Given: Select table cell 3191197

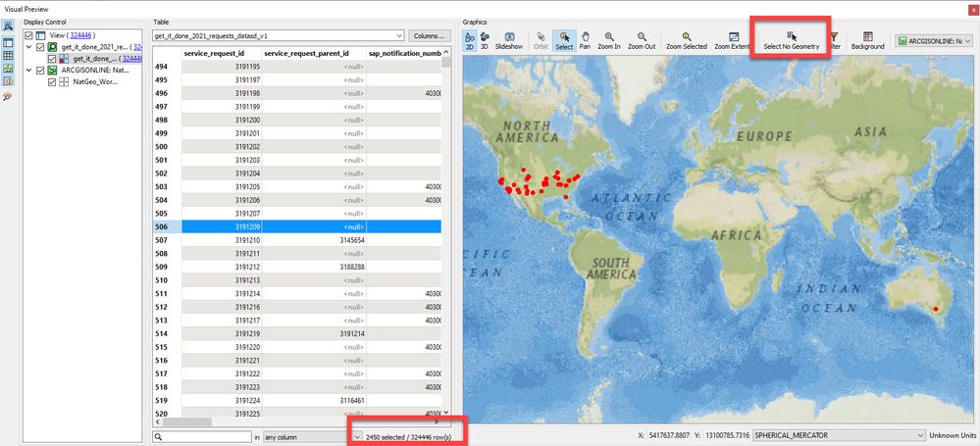Looking at the screenshot, I should coord(222,80).
